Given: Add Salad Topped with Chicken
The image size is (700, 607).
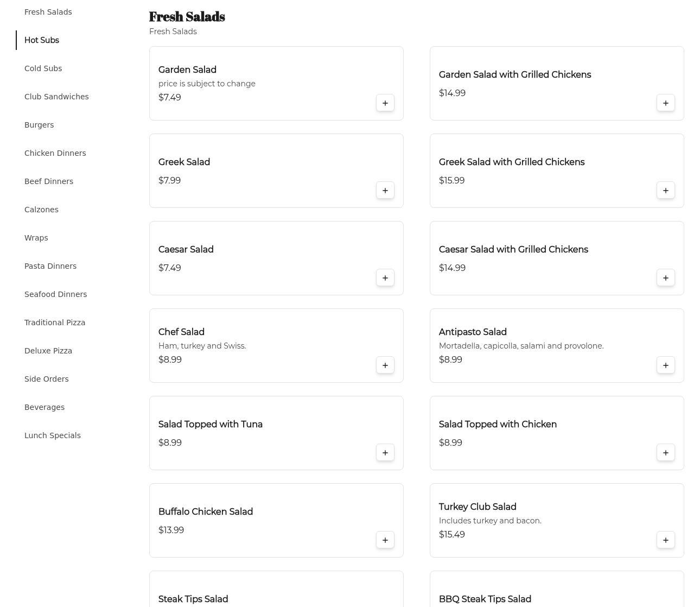Looking at the screenshot, I should pyautogui.click(x=666, y=453).
